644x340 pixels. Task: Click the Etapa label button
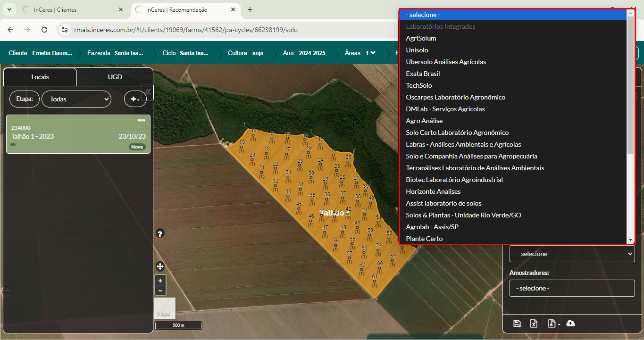coord(25,99)
